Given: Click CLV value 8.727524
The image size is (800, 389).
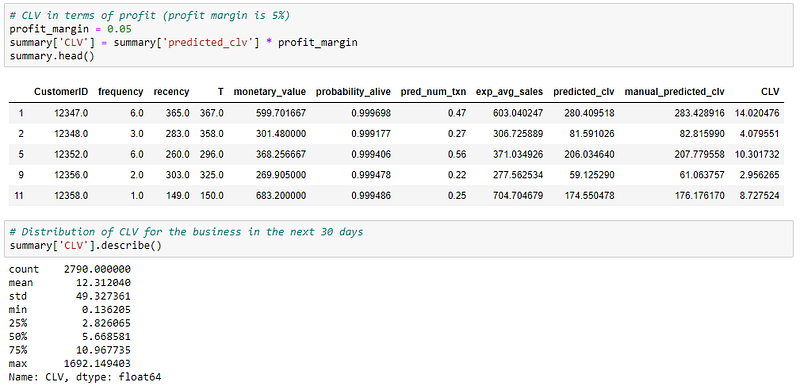Looking at the screenshot, I should (x=760, y=196).
